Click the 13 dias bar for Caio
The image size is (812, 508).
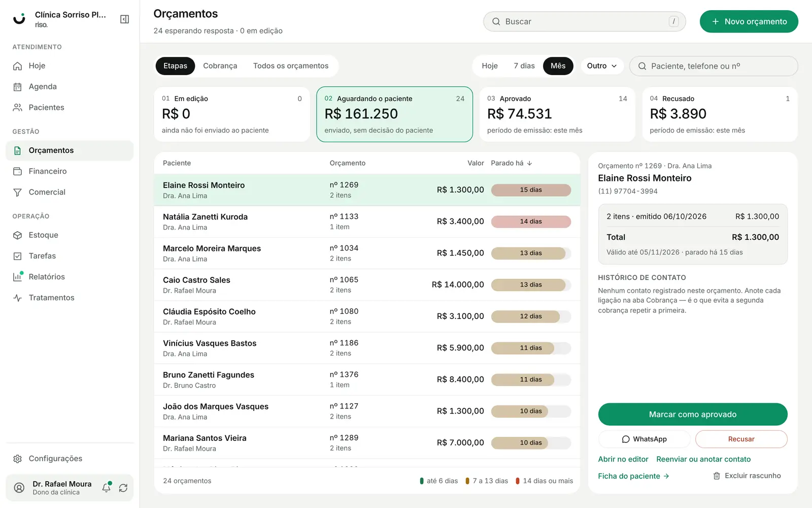tap(531, 285)
